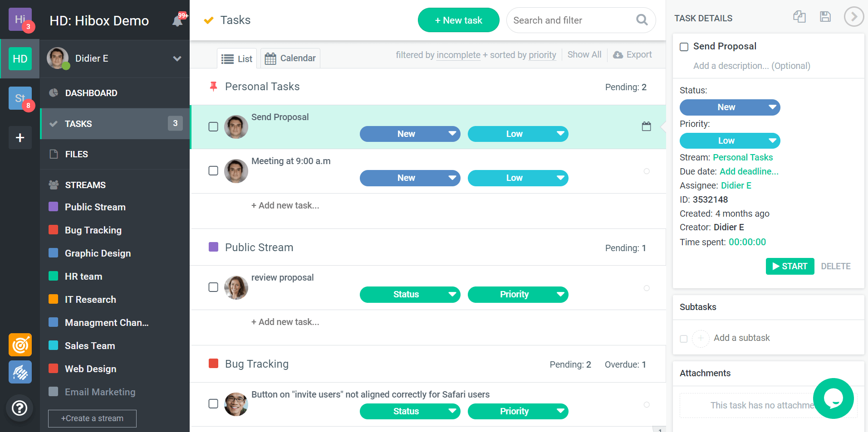Image resolution: width=868 pixels, height=432 pixels.
Task: Open the notifications bell icon
Action: [x=177, y=21]
